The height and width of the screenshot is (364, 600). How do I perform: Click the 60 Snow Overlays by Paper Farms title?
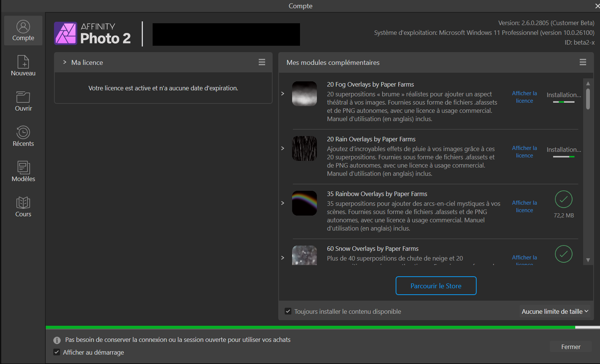click(373, 249)
